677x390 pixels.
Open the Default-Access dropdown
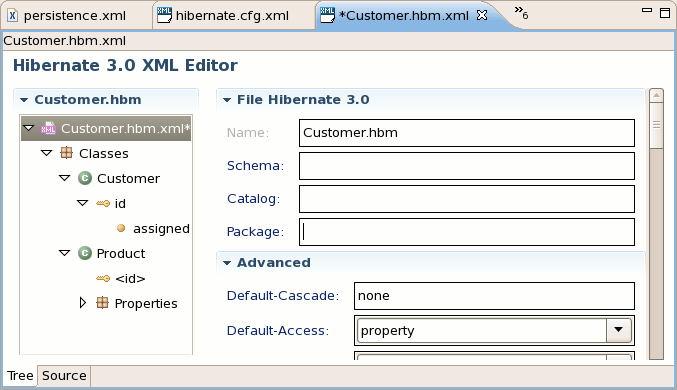pyautogui.click(x=618, y=330)
